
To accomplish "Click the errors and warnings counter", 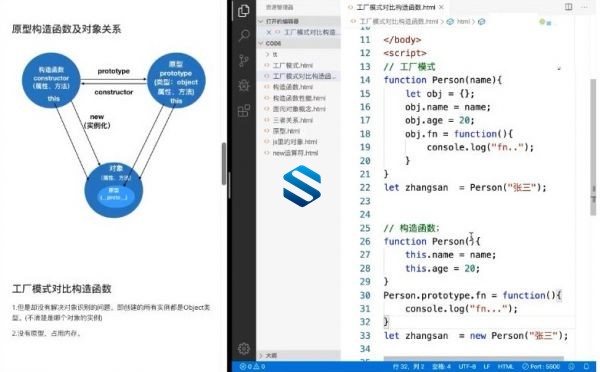I will (x=252, y=366).
